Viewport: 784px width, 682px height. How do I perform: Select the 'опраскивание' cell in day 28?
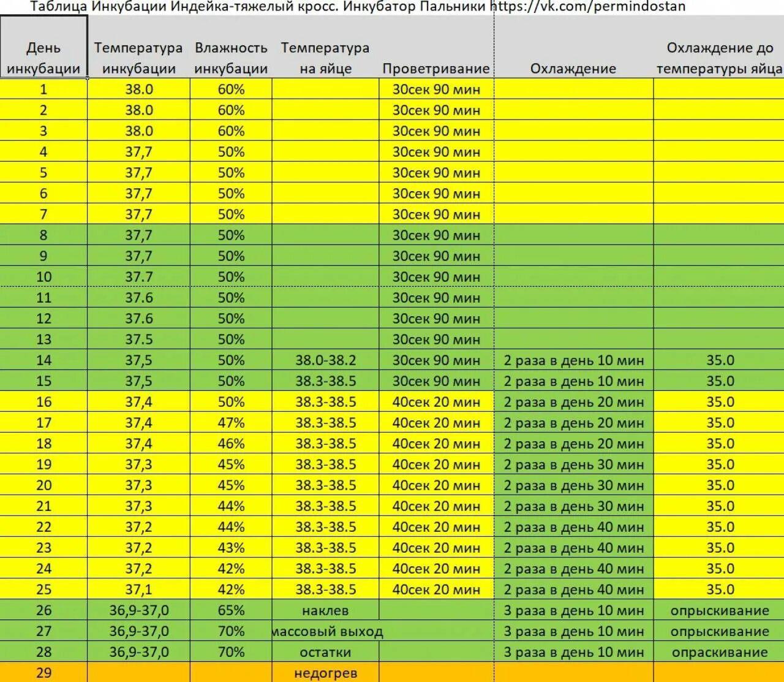(719, 652)
